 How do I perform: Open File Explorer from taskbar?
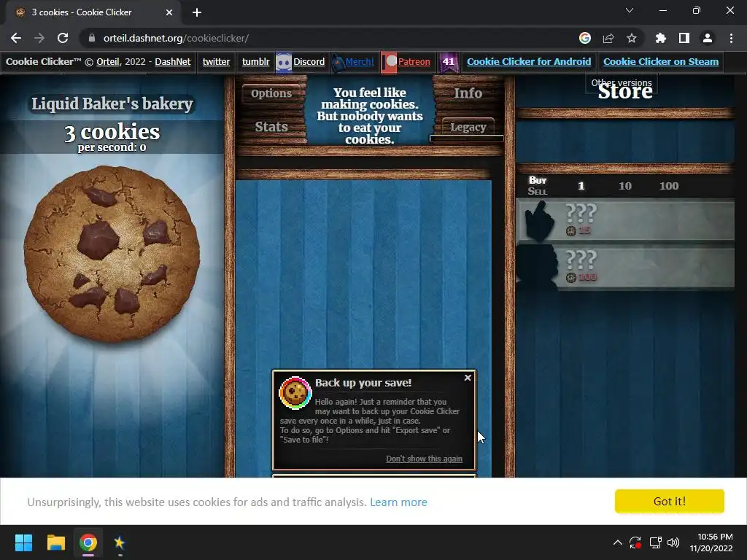tap(55, 542)
